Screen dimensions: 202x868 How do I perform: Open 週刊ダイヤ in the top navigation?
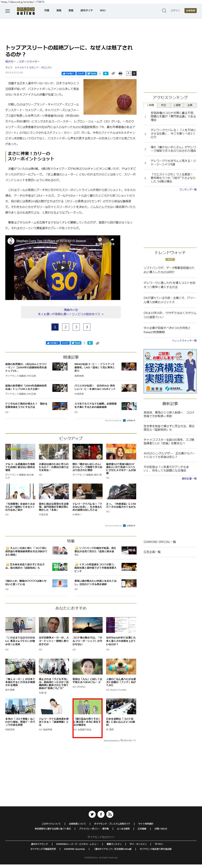[x=86, y=10]
